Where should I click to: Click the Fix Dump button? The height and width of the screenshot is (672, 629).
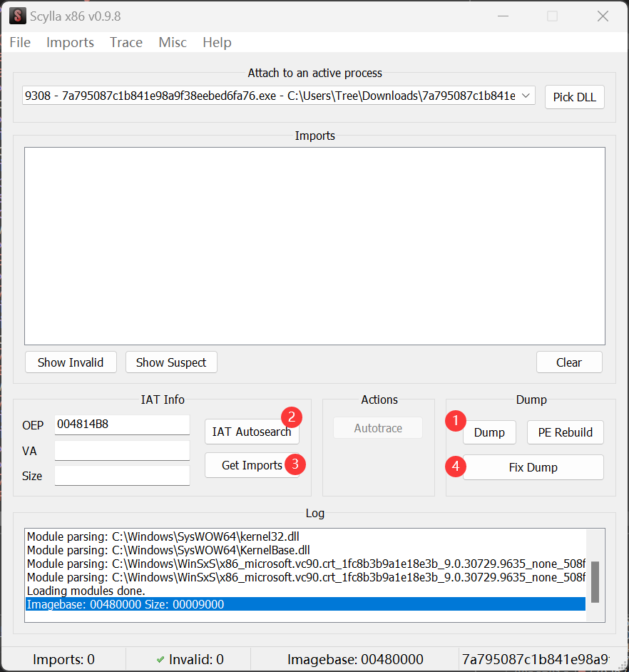pos(533,468)
